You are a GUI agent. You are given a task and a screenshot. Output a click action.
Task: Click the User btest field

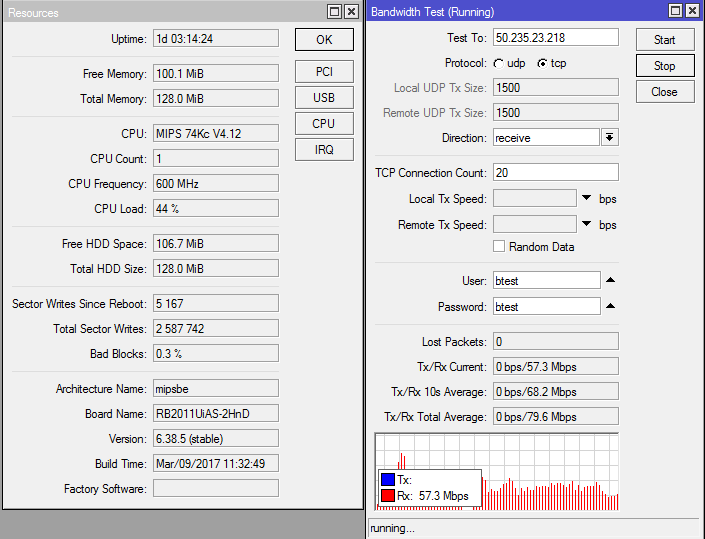(547, 281)
